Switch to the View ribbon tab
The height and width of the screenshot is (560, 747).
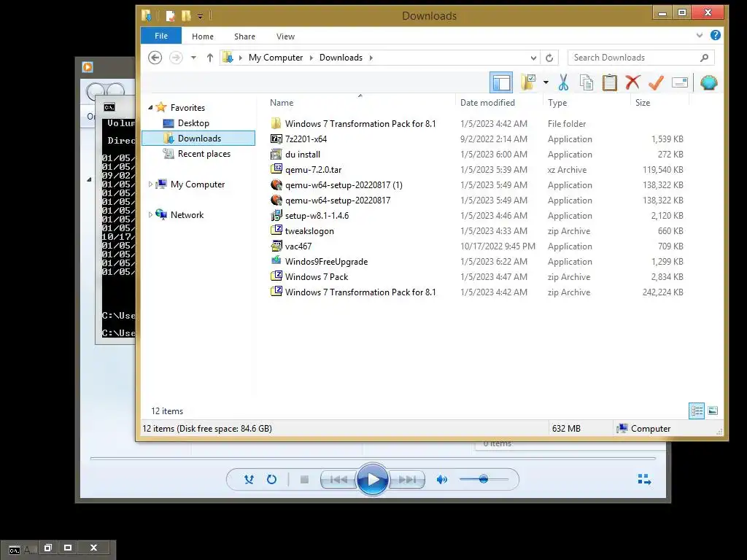point(285,36)
